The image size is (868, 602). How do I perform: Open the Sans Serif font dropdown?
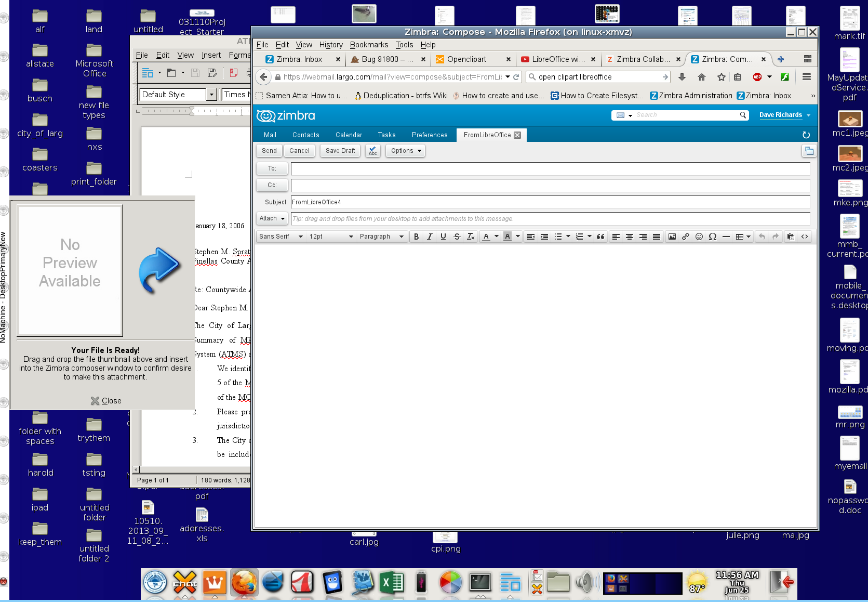[281, 237]
